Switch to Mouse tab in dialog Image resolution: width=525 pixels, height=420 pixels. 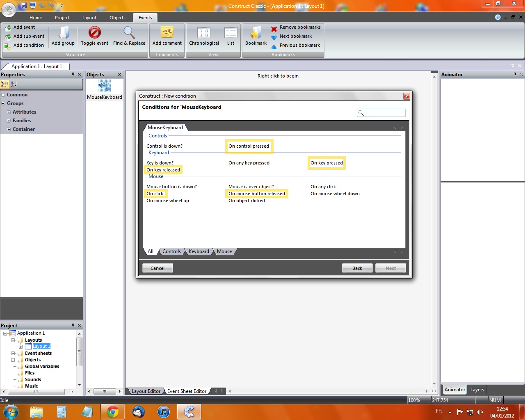[x=224, y=251]
